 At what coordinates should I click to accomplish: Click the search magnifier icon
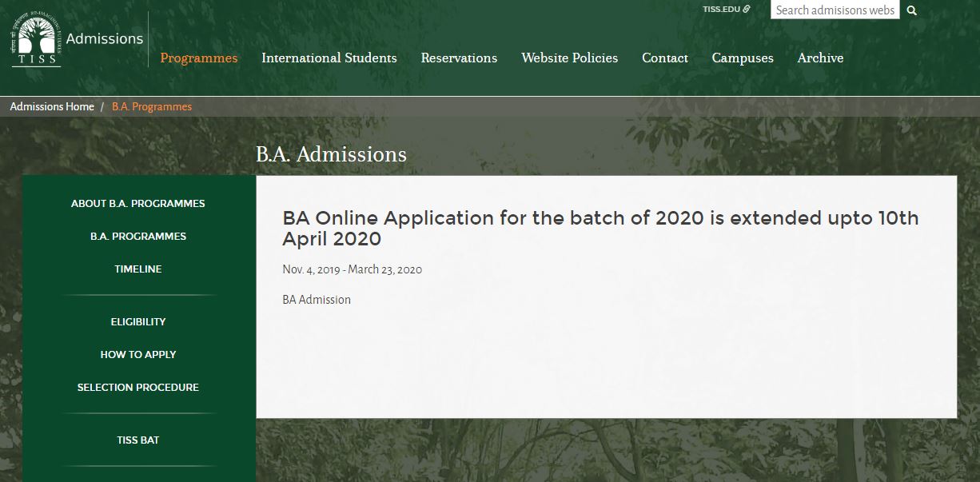911,10
